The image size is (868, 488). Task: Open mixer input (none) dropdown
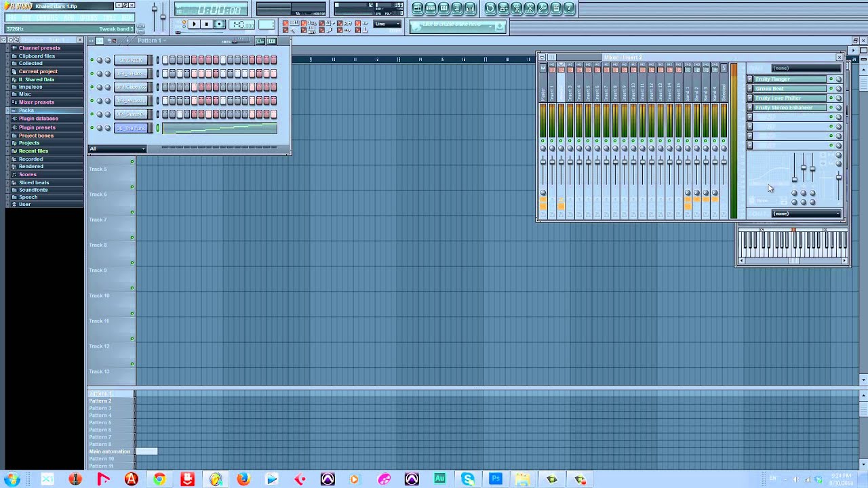[x=806, y=68]
